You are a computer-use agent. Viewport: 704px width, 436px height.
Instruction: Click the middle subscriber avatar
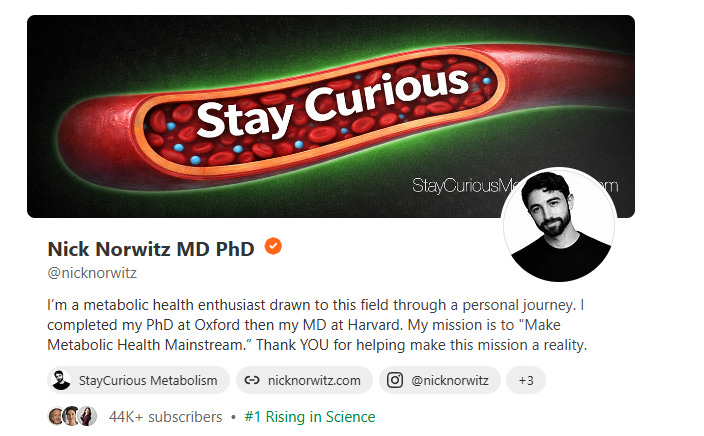pos(71,416)
